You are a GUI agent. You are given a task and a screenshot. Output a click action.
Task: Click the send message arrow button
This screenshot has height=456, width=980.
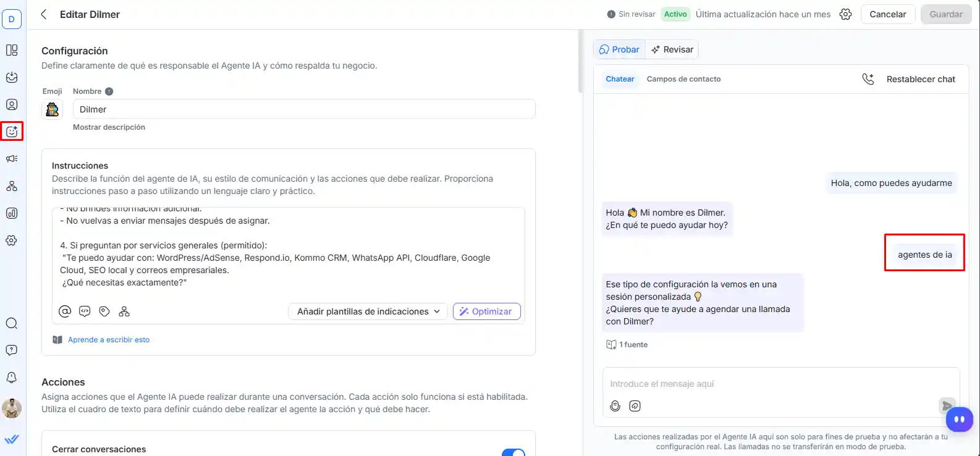(947, 406)
